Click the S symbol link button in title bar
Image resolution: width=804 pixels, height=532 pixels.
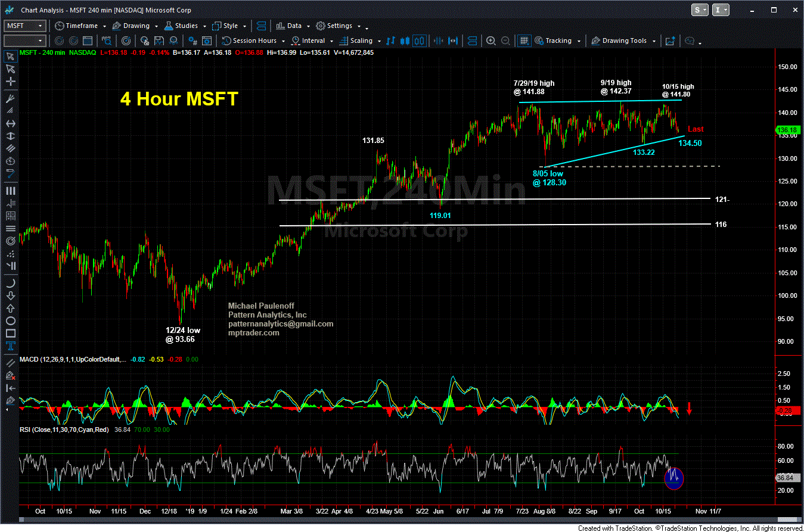tap(699, 10)
